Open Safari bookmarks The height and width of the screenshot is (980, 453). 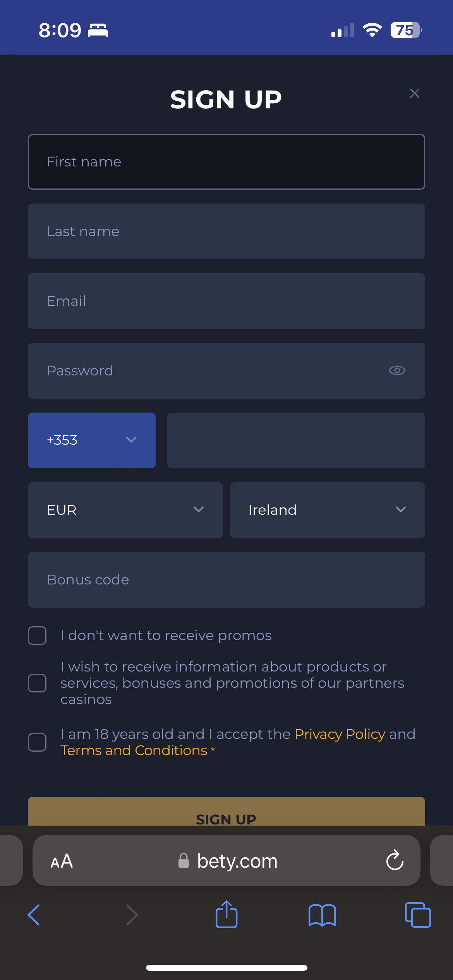(x=322, y=915)
